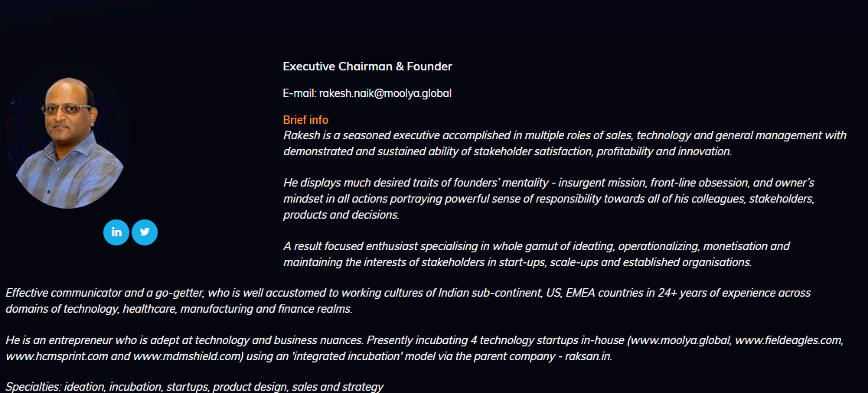Select the Executive Chairman & Founder title
The width and height of the screenshot is (868, 393).
(x=367, y=67)
